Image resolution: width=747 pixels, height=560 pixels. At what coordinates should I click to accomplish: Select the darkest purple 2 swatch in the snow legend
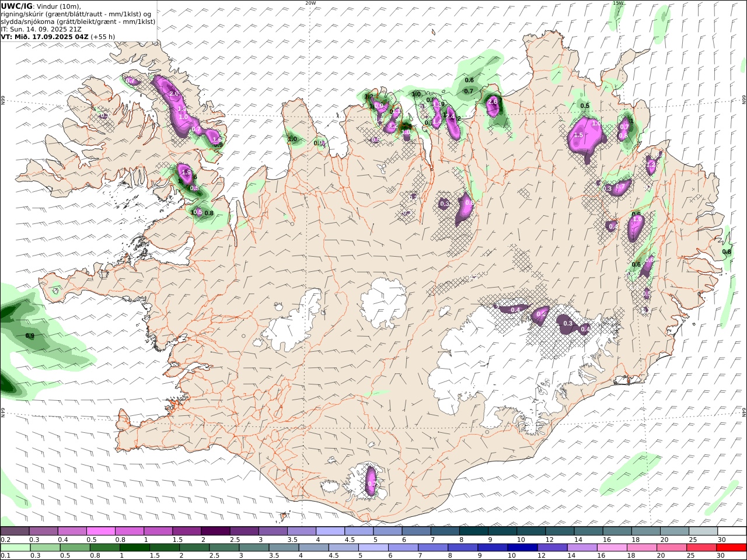coord(215,531)
